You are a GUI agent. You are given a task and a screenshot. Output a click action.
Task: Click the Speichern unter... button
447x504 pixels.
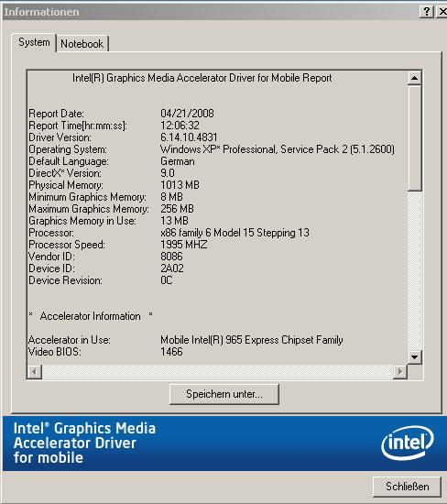224,394
